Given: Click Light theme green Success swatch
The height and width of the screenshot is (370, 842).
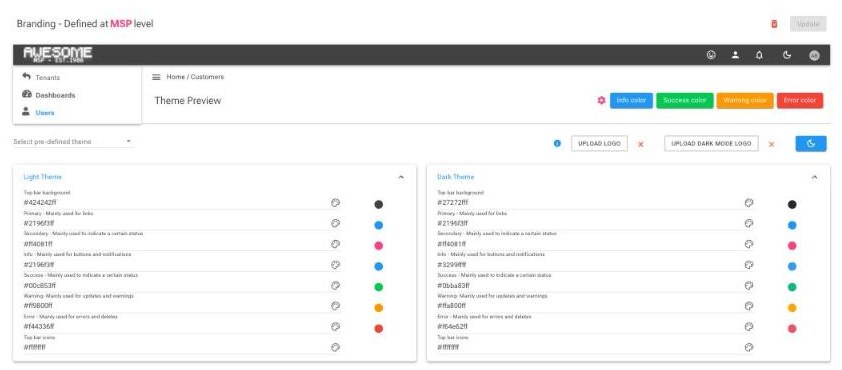Looking at the screenshot, I should 379,287.
